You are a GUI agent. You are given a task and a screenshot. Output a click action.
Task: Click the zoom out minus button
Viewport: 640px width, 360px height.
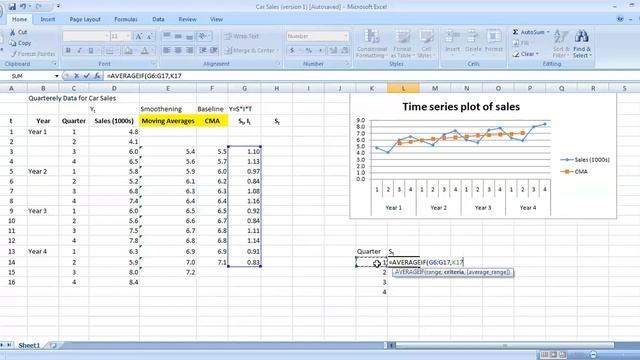[x=593, y=355]
